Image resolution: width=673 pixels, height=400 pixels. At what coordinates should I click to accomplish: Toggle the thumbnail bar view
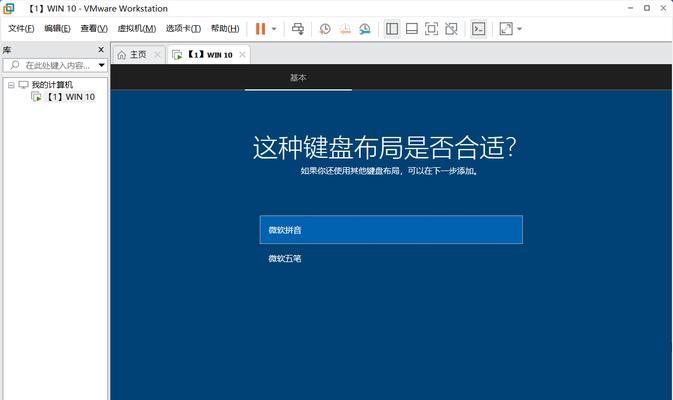(412, 29)
